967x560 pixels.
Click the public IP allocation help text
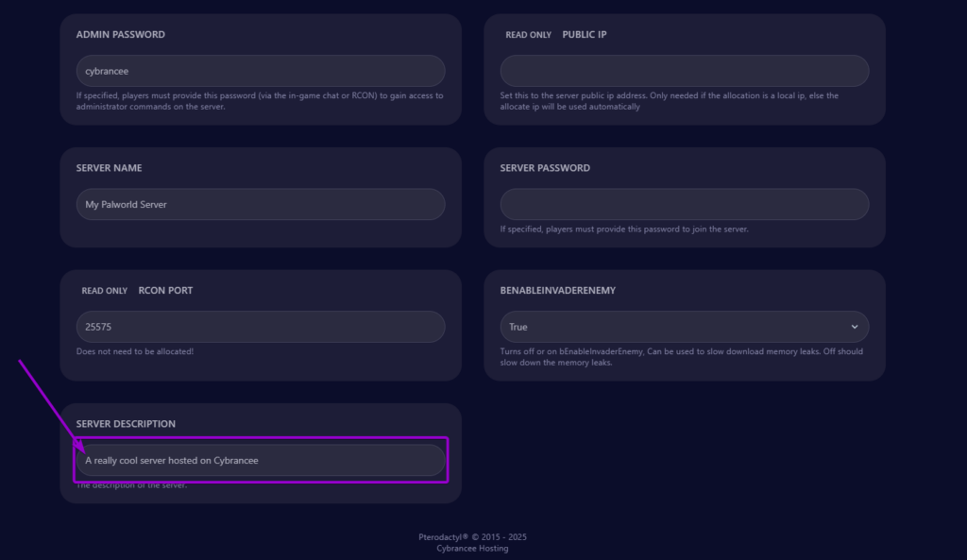670,101
